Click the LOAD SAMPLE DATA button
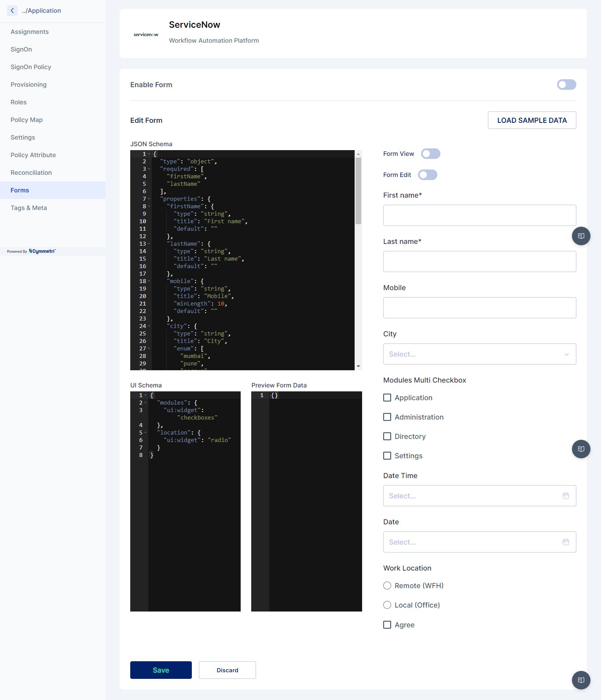The image size is (601, 700). (x=532, y=120)
